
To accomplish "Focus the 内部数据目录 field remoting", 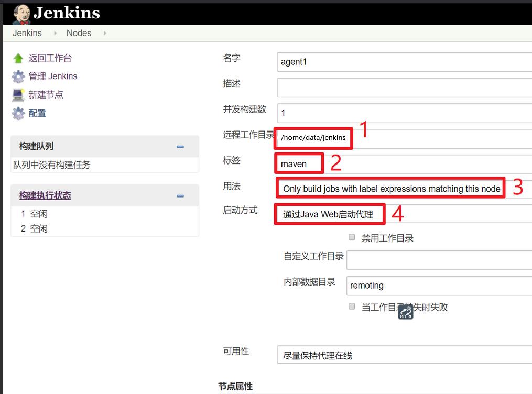I will 439,286.
